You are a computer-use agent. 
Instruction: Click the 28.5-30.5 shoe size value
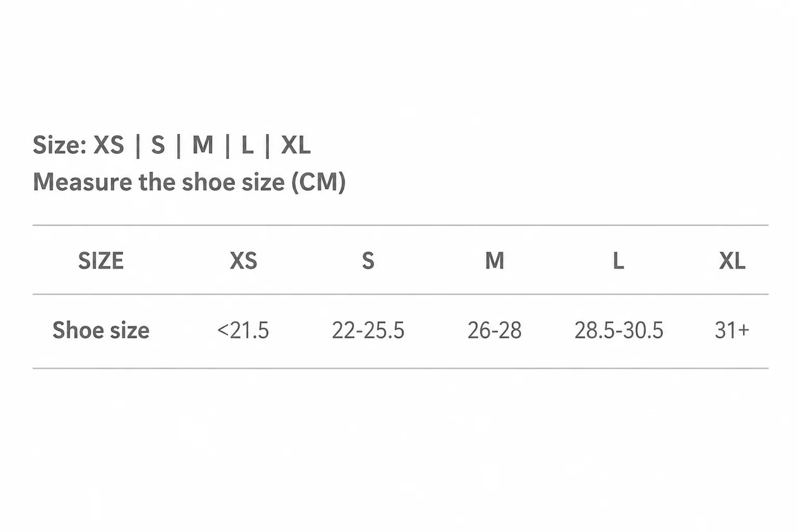pyautogui.click(x=619, y=330)
